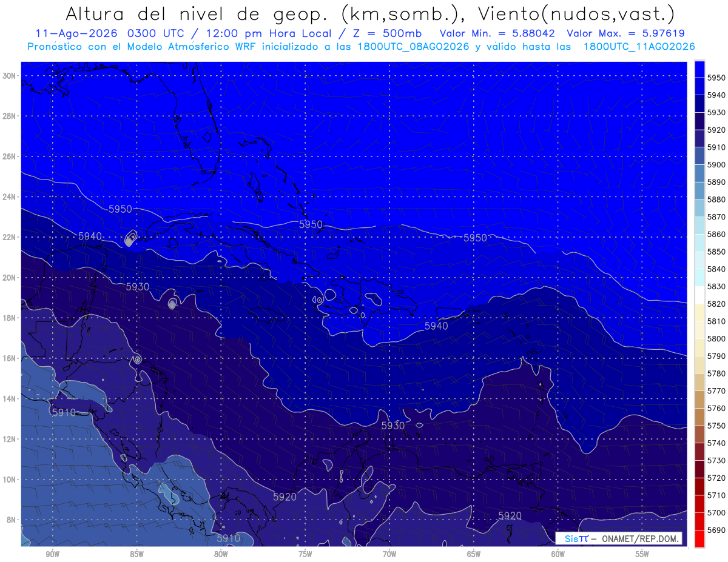728x562 pixels.
Task: Click the valid-until time '1800UTC_11AGO2026'
Action: pyautogui.click(x=639, y=47)
